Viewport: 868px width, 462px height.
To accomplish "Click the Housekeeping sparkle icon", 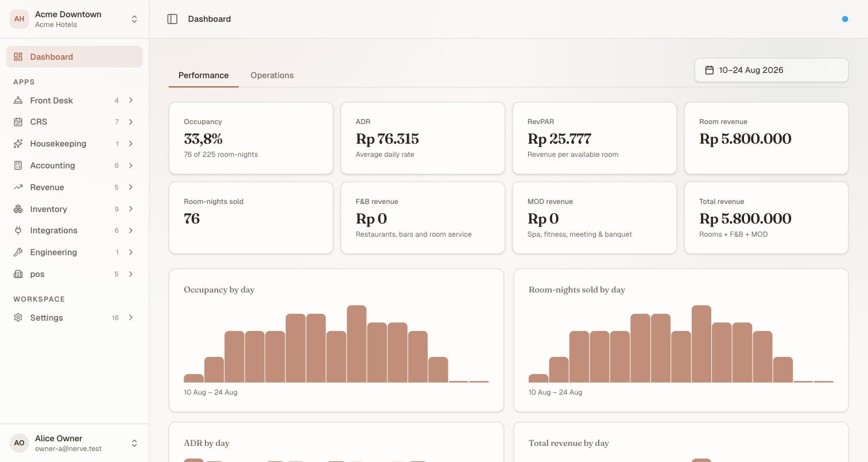I will pyautogui.click(x=18, y=144).
